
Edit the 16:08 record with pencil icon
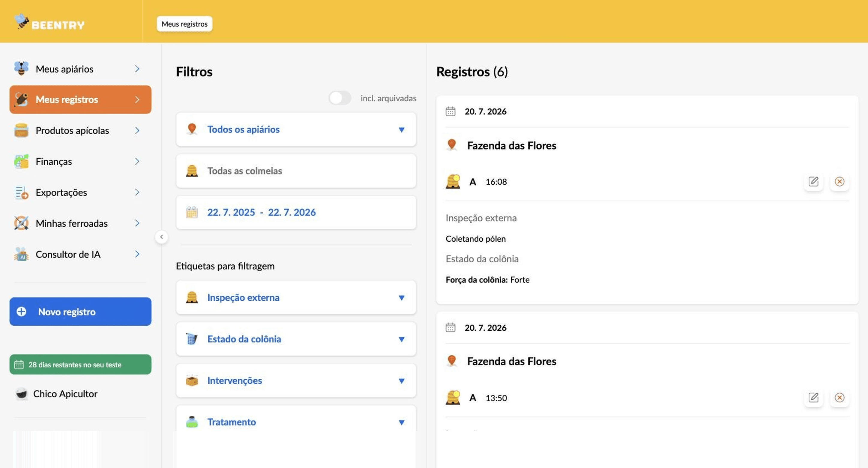[813, 182]
